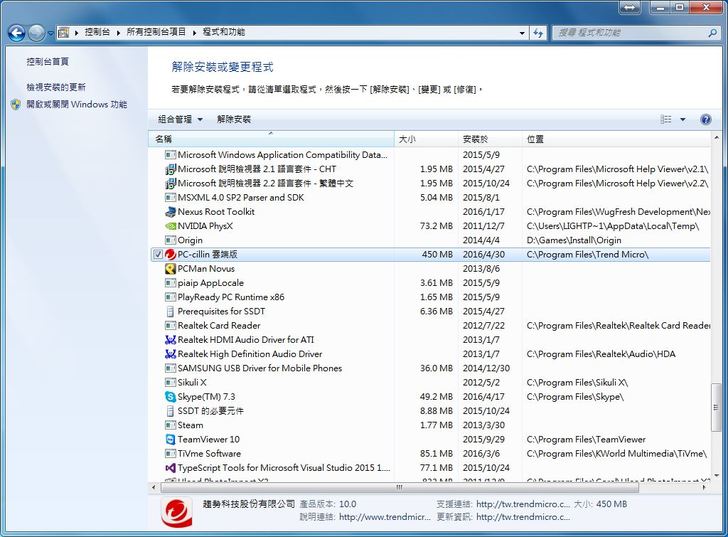Image resolution: width=728 pixels, height=537 pixels.
Task: Click the TypeScript Tools Visual Studio icon
Action: [x=170, y=468]
